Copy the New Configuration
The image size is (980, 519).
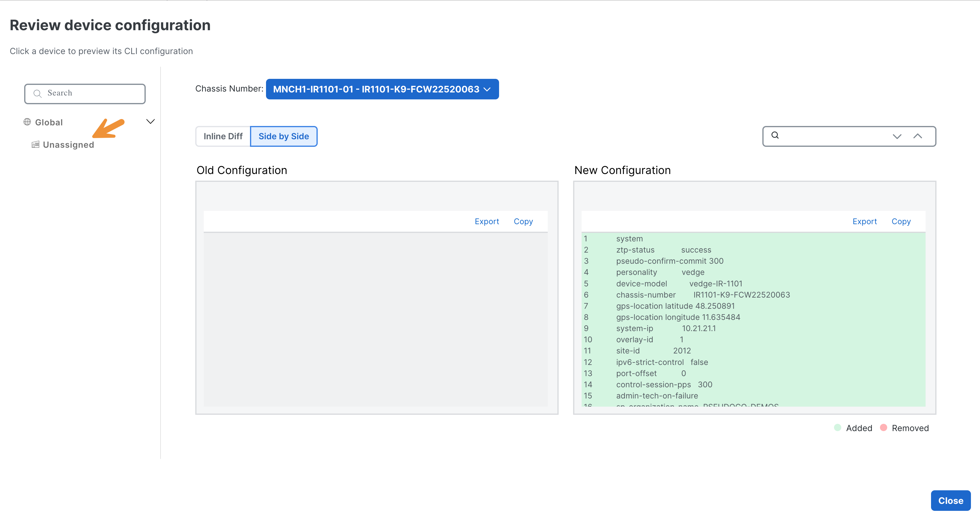pyautogui.click(x=901, y=221)
